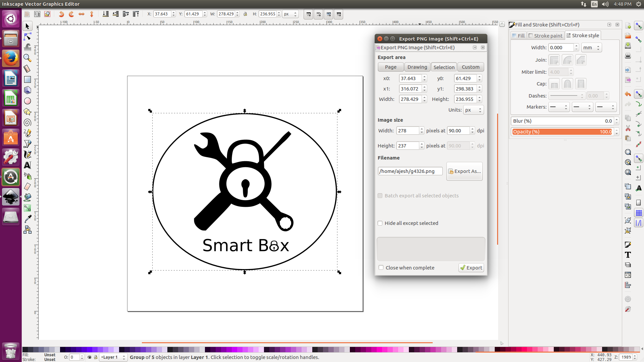Switch to the Stroke paint tab

tap(545, 36)
